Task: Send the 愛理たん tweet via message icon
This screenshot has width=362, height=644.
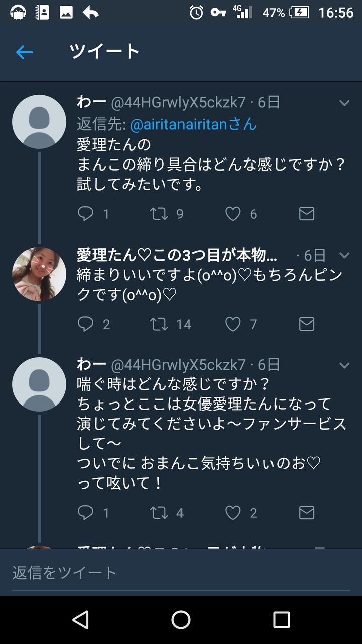Action: click(306, 324)
